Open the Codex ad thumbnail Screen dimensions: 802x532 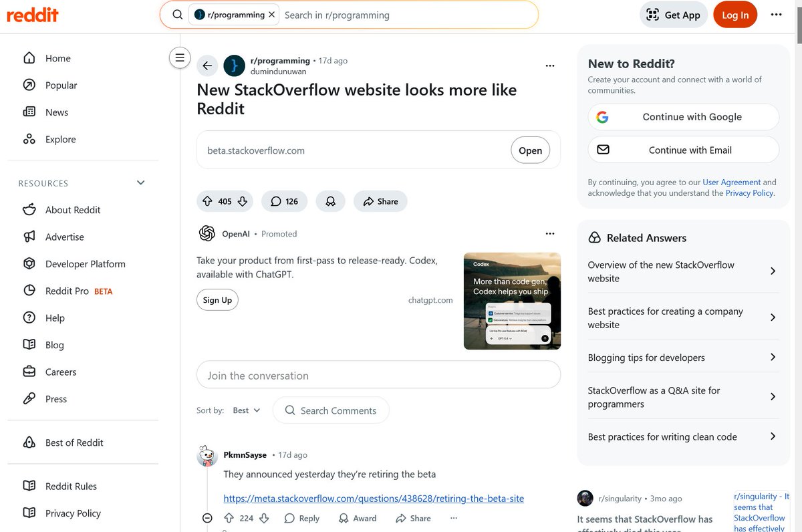[512, 301]
